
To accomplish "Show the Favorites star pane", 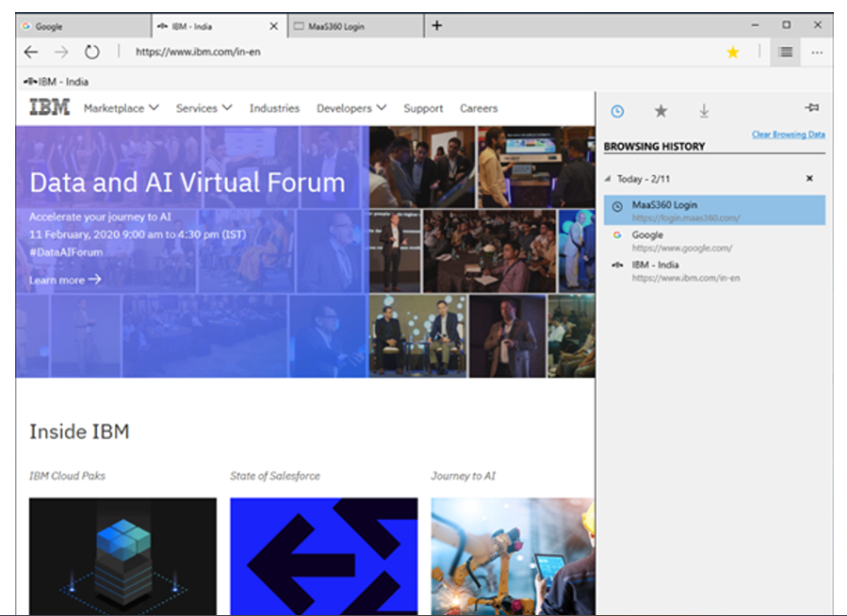I will [661, 111].
